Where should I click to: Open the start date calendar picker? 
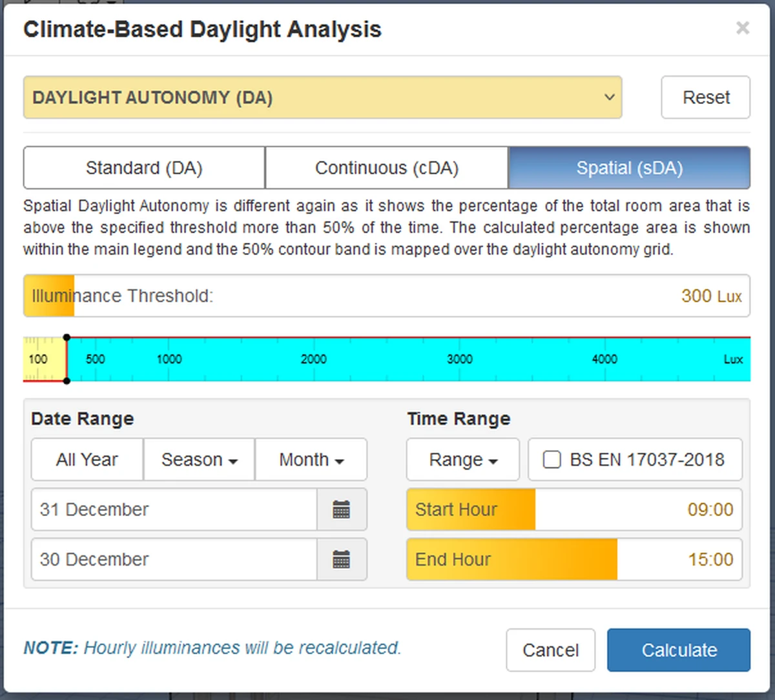click(x=342, y=510)
